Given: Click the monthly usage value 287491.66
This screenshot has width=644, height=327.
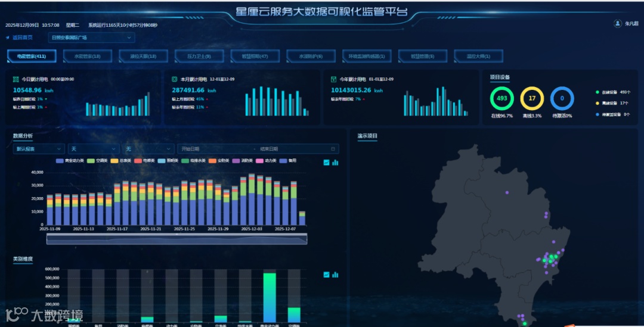Looking at the screenshot, I should click(x=188, y=91).
